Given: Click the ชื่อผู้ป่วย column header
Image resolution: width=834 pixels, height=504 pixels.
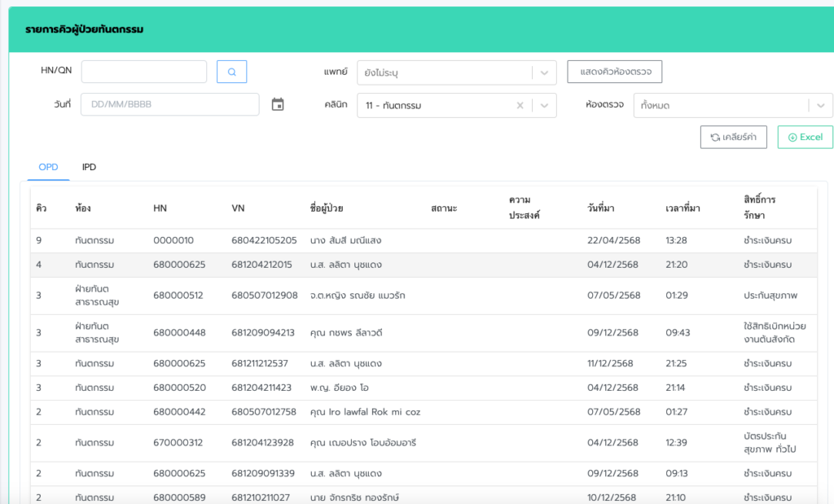Looking at the screenshot, I should [332, 208].
